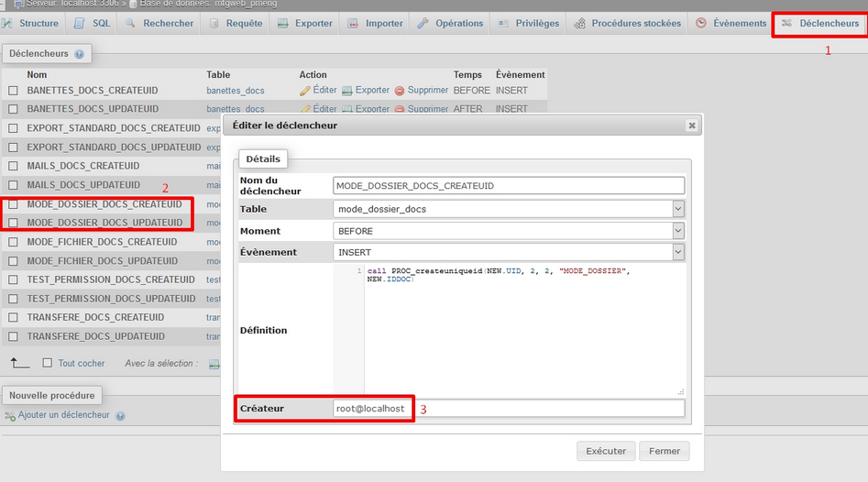The height and width of the screenshot is (482, 868).
Task: Close the Éditer le déclencheur dialog
Action: point(691,125)
